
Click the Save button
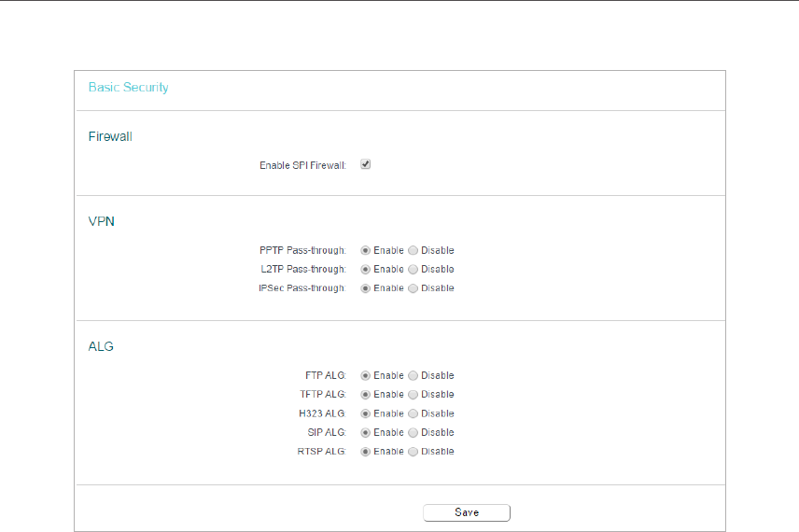(467, 512)
